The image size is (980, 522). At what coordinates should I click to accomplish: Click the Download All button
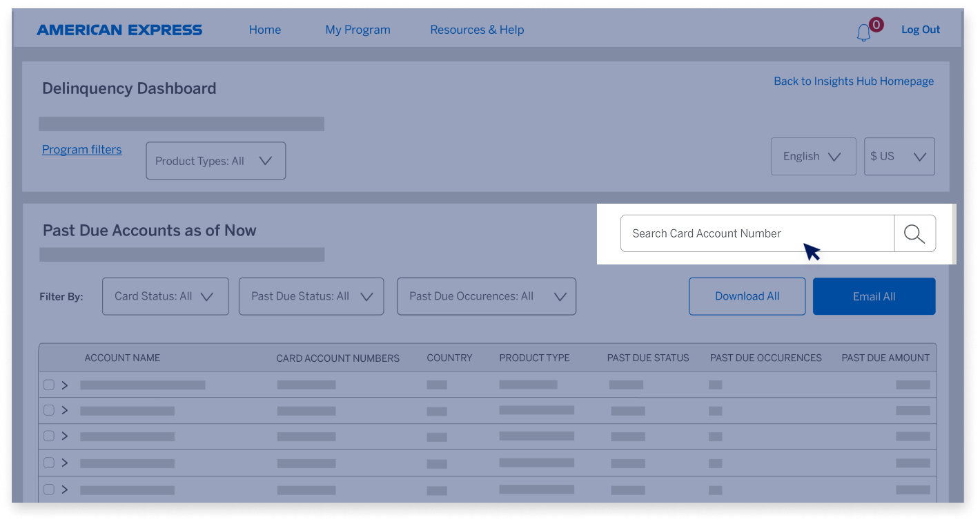747,296
